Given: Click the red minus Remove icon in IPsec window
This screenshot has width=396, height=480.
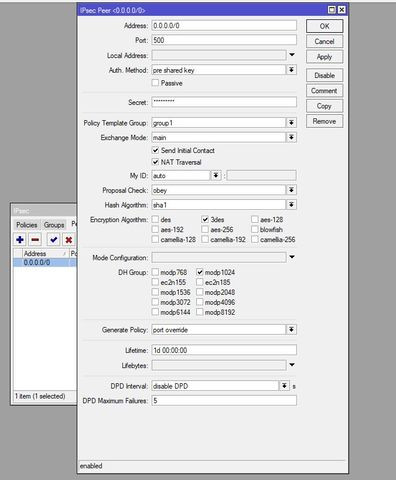Looking at the screenshot, I should click(x=35, y=240).
